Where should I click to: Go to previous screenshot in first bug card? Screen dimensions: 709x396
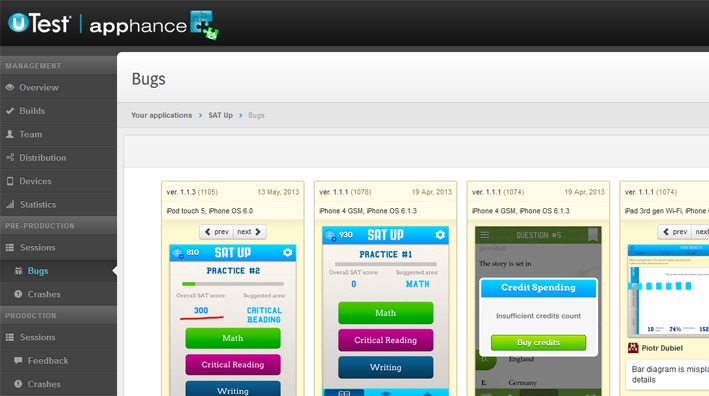[x=217, y=231]
